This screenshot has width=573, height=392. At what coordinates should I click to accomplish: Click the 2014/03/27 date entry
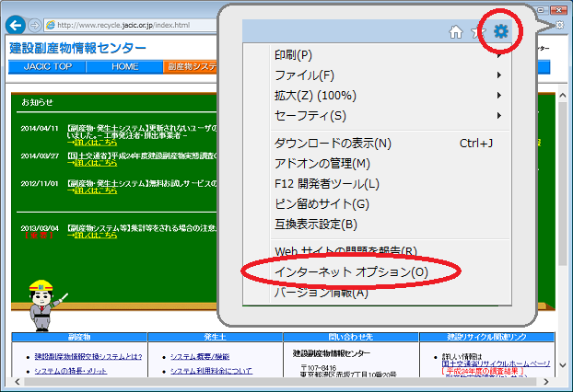[x=40, y=156]
